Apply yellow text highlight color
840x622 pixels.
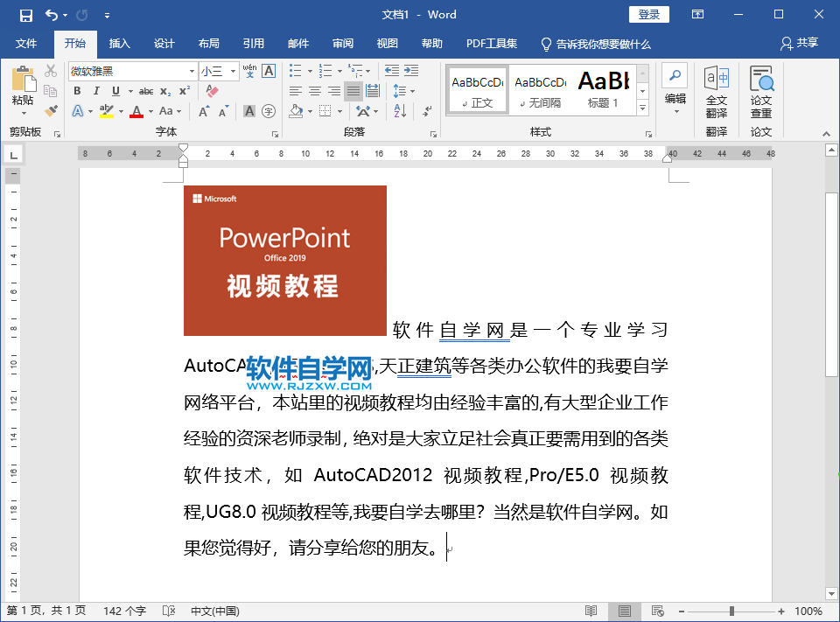pyautogui.click(x=107, y=111)
